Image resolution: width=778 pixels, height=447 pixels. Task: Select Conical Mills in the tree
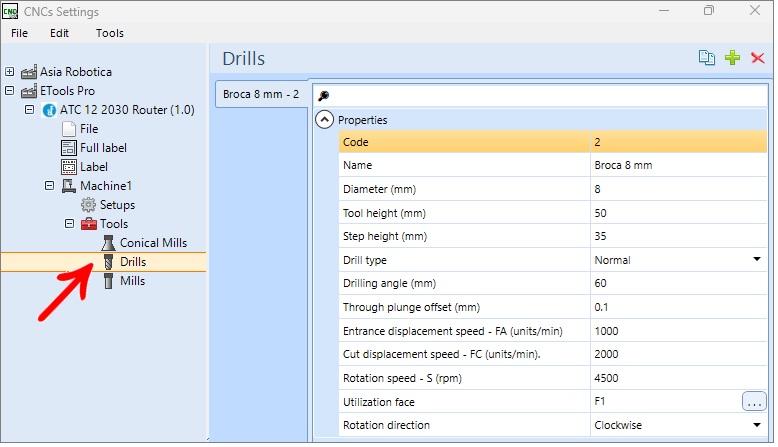coord(153,243)
